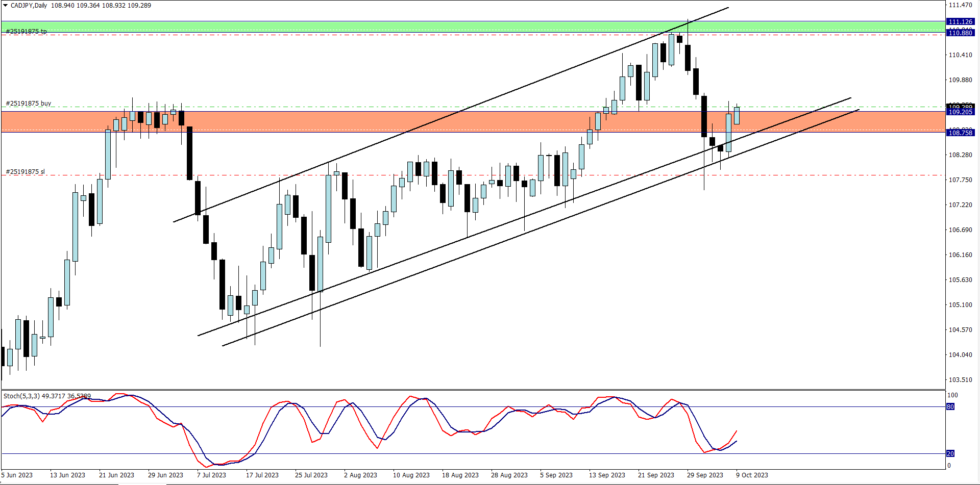Click the 25 Jul 2023 date label
Image resolution: width=980 pixels, height=485 pixels.
[311, 475]
